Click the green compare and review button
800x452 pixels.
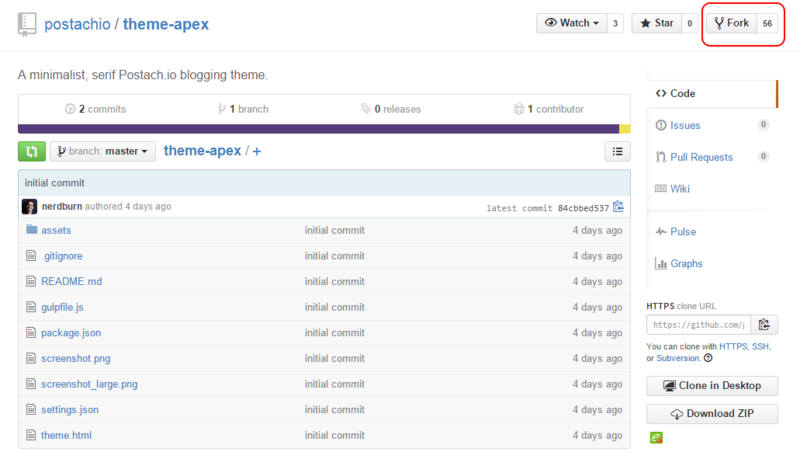(x=32, y=152)
